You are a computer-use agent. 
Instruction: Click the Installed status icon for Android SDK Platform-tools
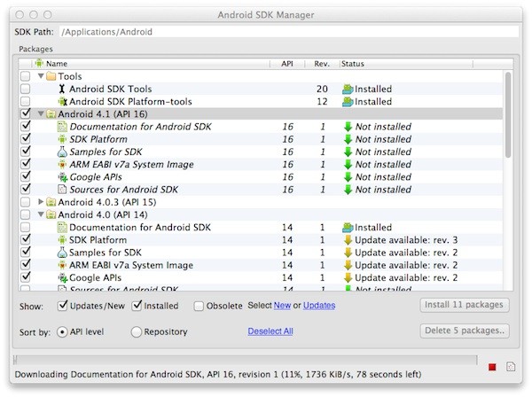348,102
